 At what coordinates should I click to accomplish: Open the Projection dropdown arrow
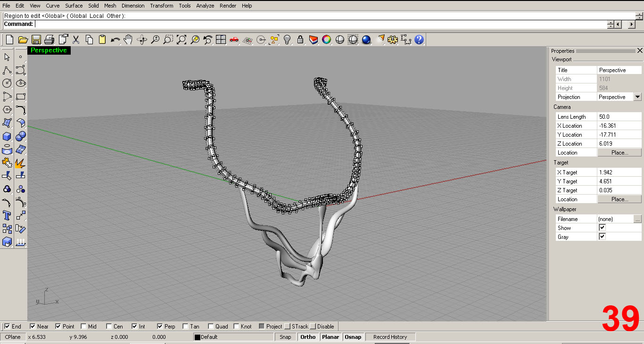click(637, 97)
